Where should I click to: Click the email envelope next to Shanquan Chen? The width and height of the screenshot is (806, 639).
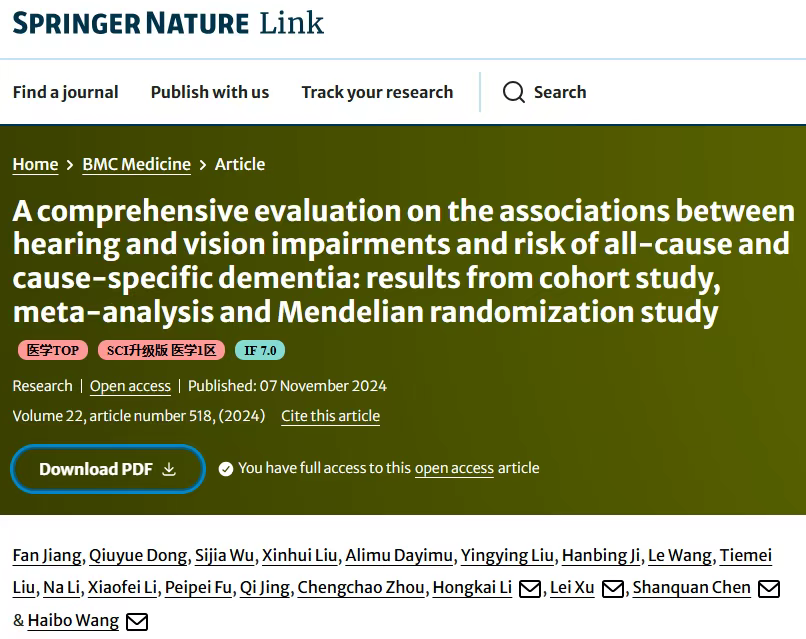(x=768, y=589)
